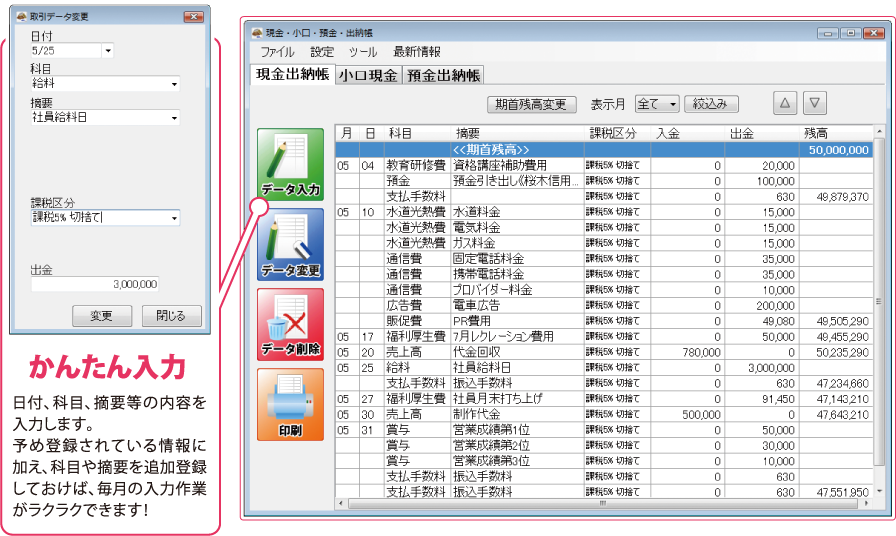Open the 日付 date dropdown
This screenshot has height=536, width=896.
pos(108,50)
